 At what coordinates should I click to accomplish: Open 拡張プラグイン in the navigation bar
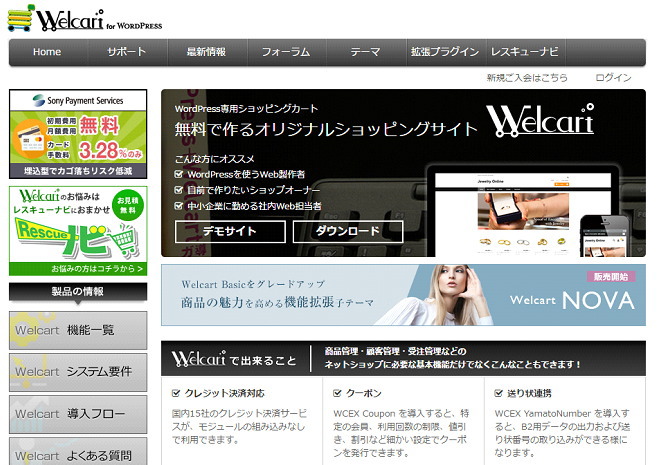445,52
